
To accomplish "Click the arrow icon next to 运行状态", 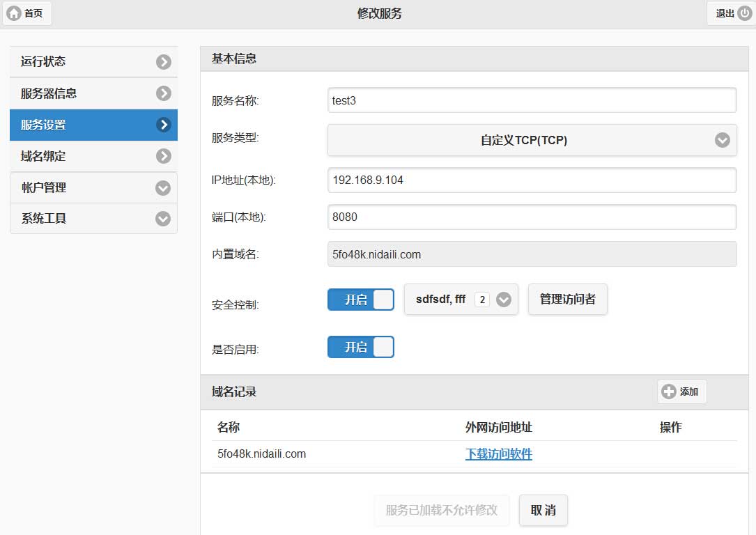I will pyautogui.click(x=163, y=62).
